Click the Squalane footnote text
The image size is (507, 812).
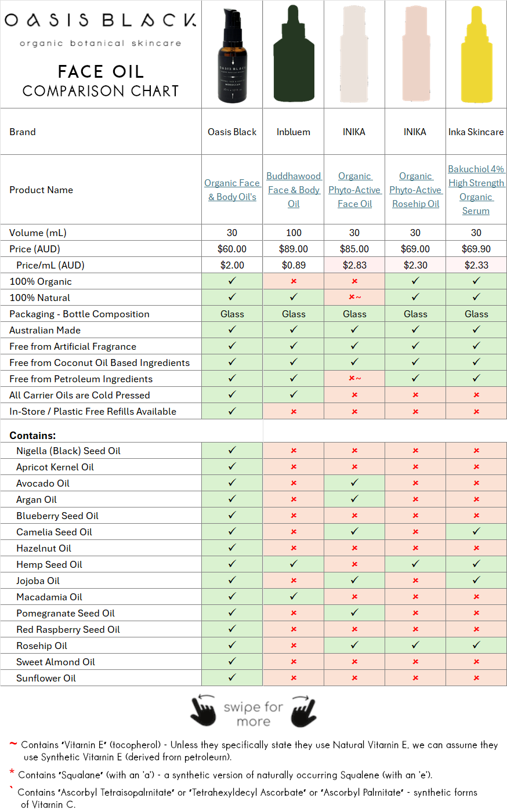point(225,775)
